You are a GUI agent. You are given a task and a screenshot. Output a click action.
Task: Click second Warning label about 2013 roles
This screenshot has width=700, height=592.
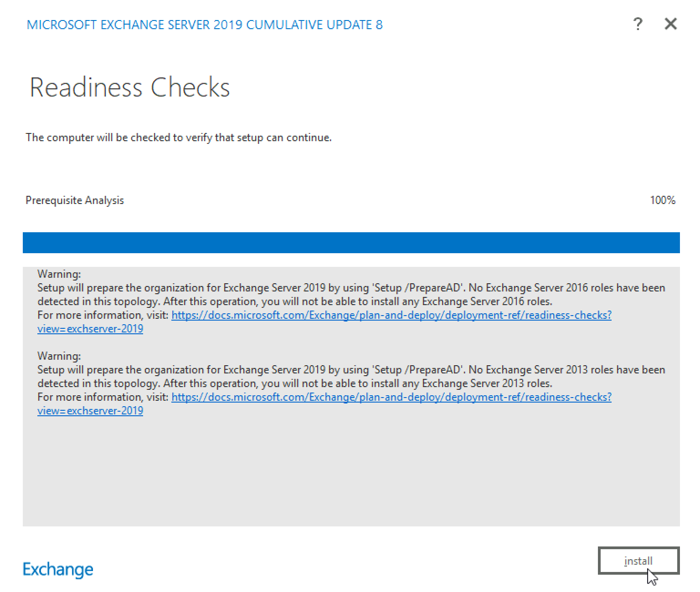click(x=59, y=356)
